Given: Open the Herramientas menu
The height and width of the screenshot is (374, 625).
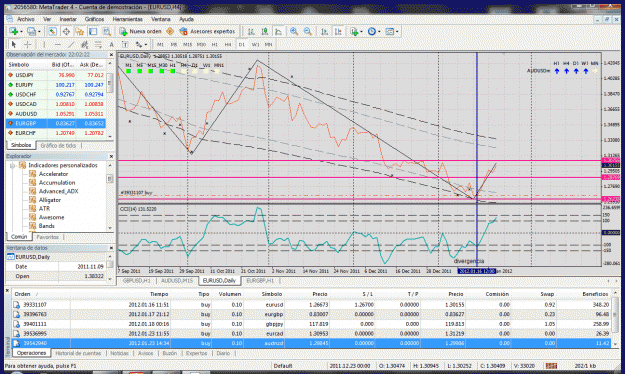Looking at the screenshot, I should (x=128, y=19).
